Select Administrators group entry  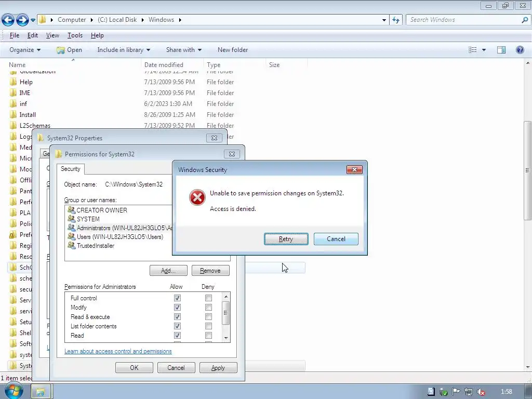120,228
